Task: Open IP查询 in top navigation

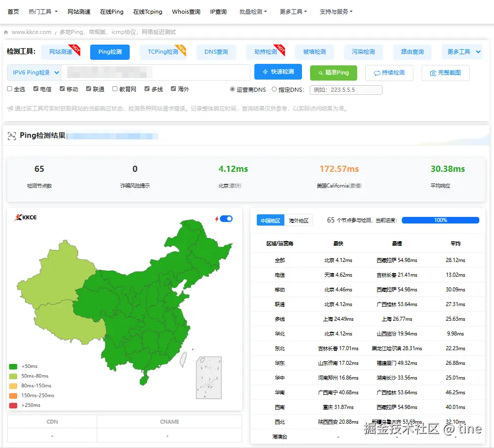Action: coord(218,12)
